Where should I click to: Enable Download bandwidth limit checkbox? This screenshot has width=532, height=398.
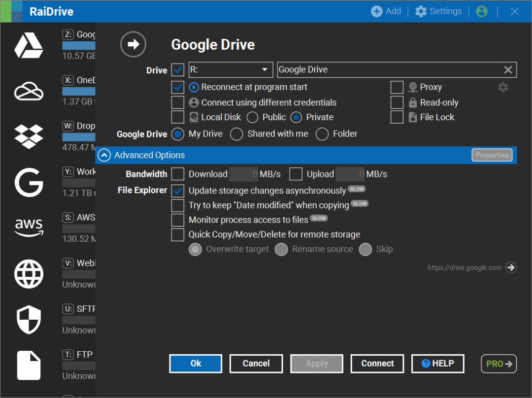click(x=178, y=174)
